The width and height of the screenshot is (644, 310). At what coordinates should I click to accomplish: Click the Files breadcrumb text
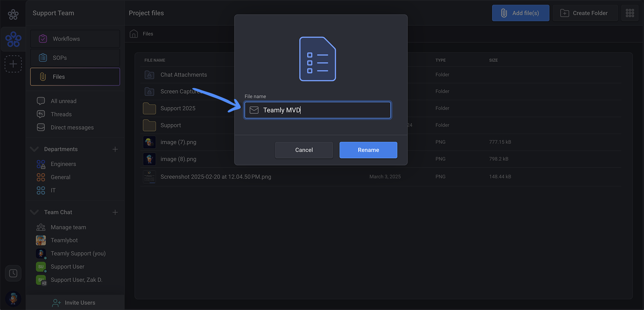(x=148, y=34)
